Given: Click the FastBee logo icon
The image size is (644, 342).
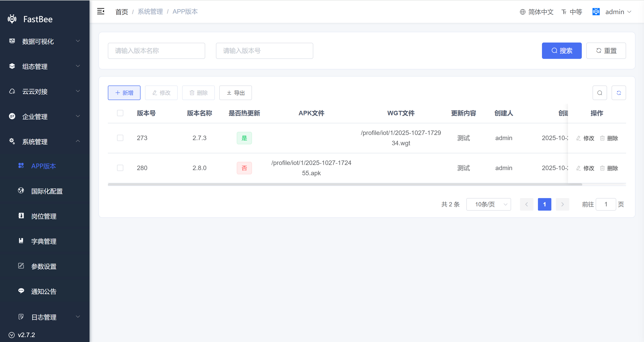Looking at the screenshot, I should pyautogui.click(x=12, y=19).
